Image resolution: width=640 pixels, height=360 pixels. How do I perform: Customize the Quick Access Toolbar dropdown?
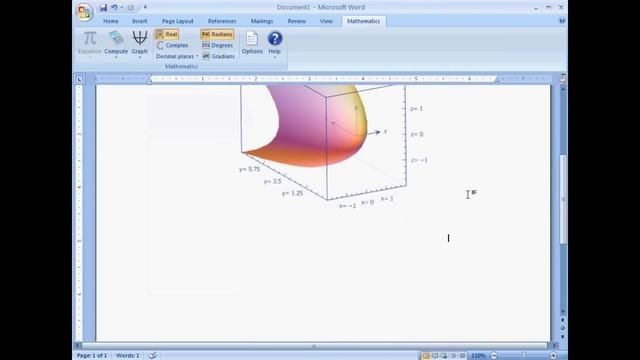tap(145, 7)
